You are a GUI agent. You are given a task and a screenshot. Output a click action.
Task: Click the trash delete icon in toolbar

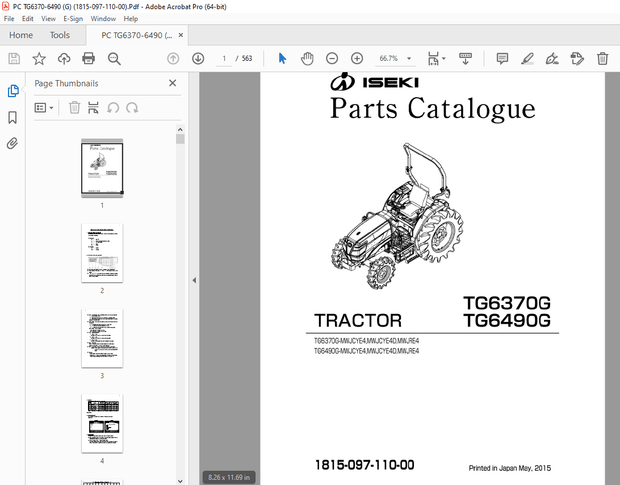pos(602,59)
